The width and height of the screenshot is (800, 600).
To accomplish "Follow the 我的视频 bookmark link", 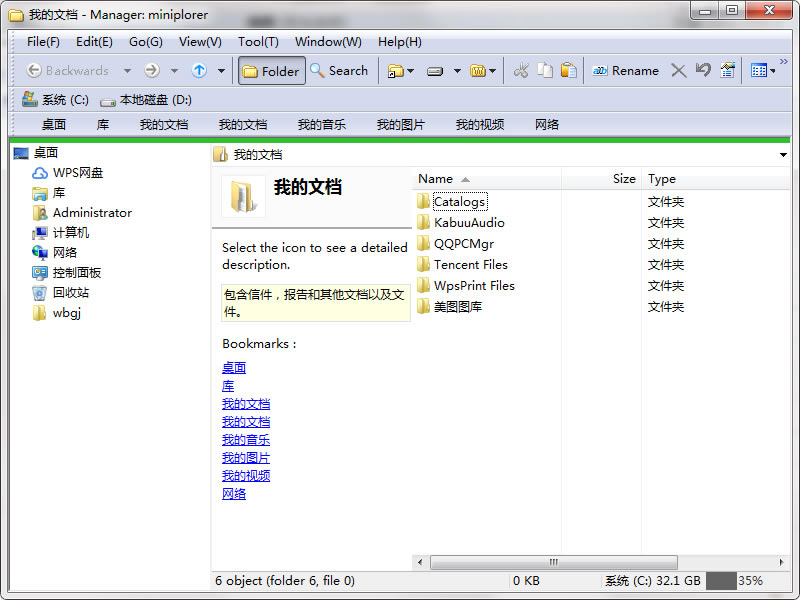I will tap(245, 475).
